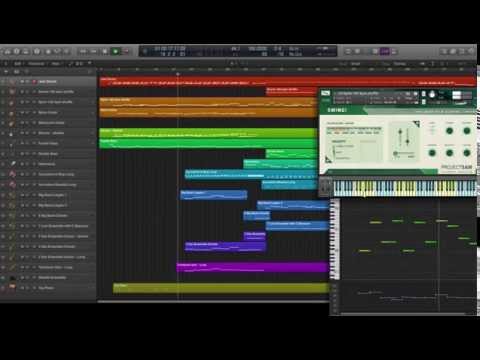Open the Edit menu in the tracks area

pyautogui.click(x=17, y=63)
